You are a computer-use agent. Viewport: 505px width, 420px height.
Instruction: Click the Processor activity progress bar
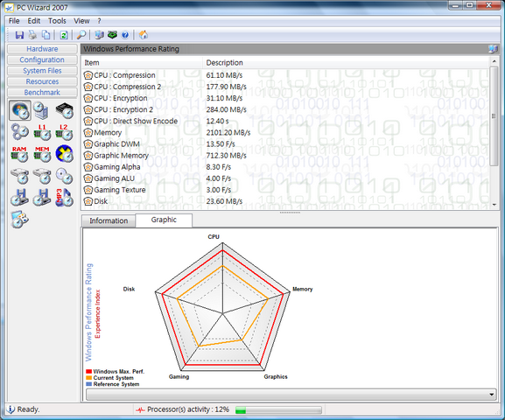[x=278, y=410]
